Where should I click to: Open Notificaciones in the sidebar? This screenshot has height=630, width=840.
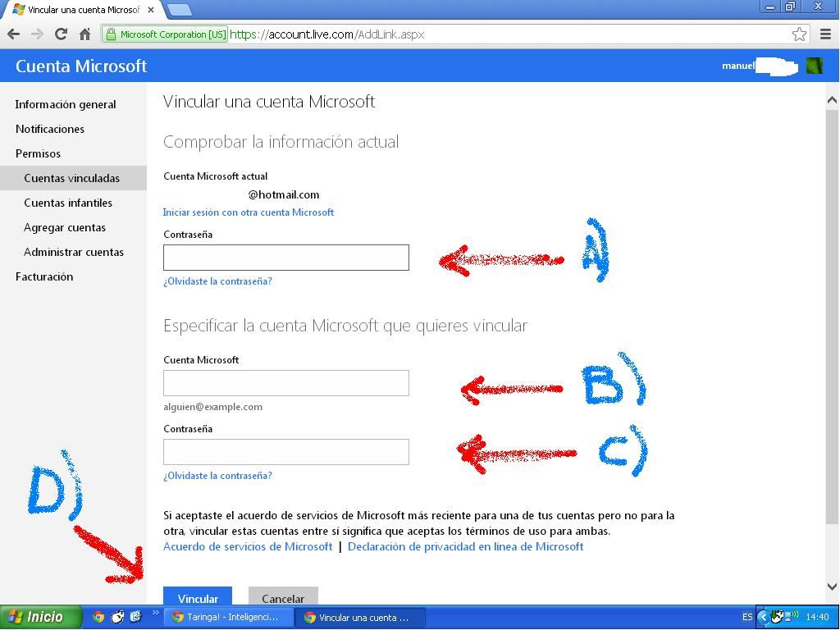coord(50,129)
